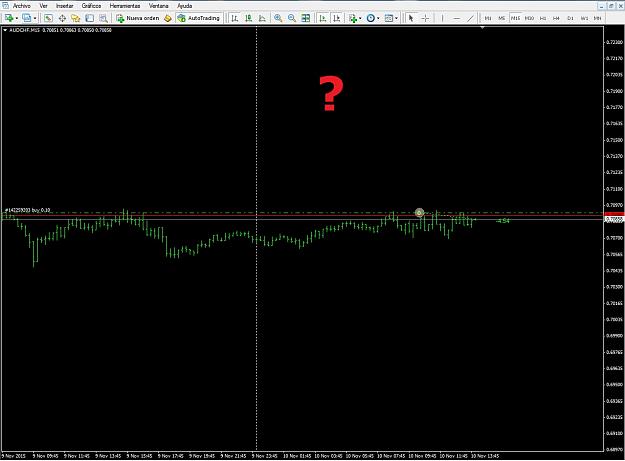The image size is (625, 461).
Task: Toggle the AutoTrading button
Action: tap(199, 18)
